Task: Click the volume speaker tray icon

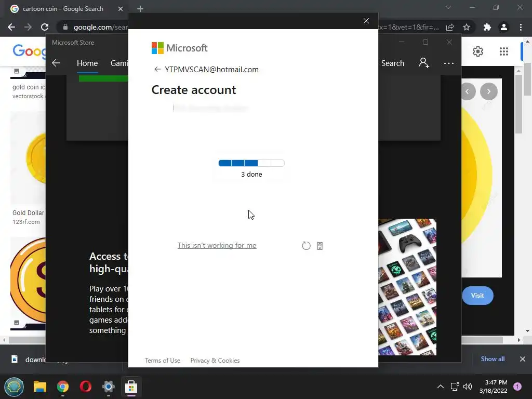Action: 468,387
